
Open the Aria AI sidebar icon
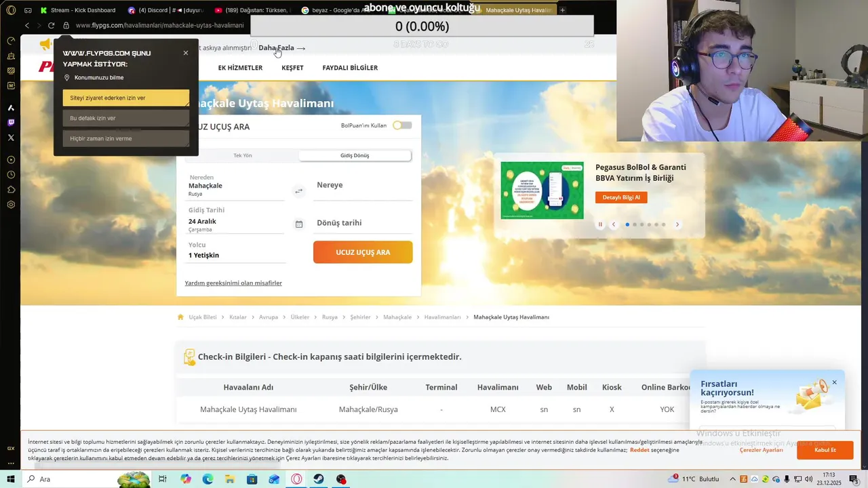(11, 108)
